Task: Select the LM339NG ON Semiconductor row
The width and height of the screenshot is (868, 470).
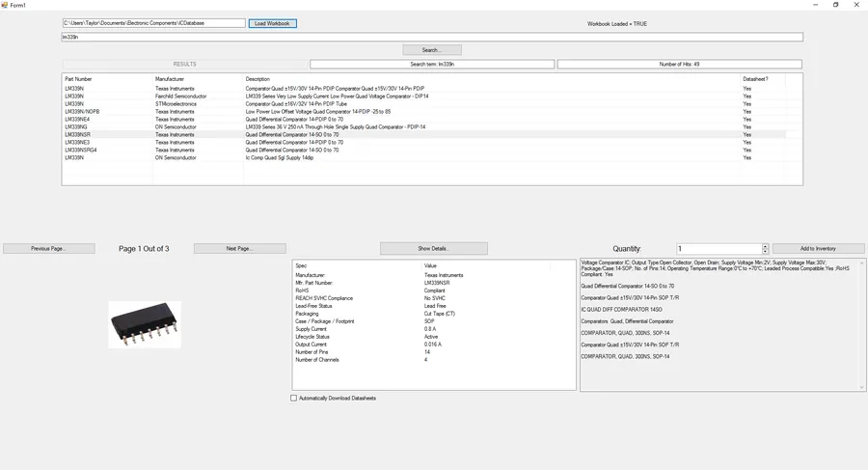Action: 424,127
